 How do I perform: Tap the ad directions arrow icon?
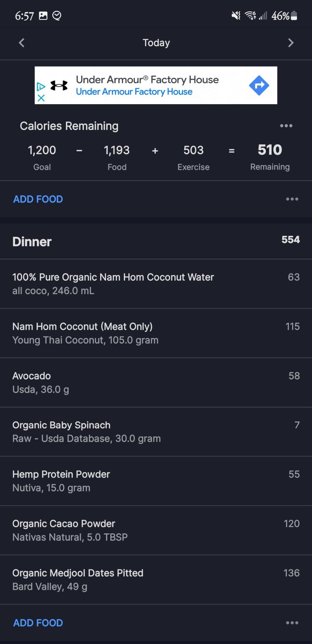click(x=259, y=85)
